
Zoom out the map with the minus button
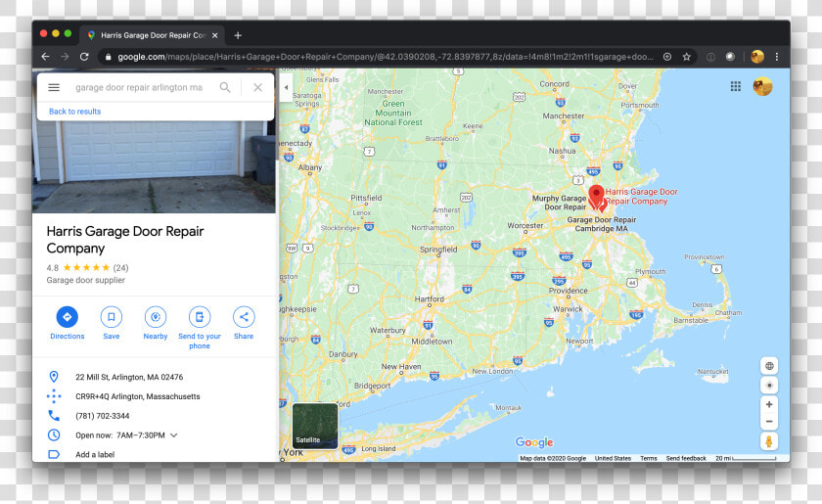coord(769,421)
